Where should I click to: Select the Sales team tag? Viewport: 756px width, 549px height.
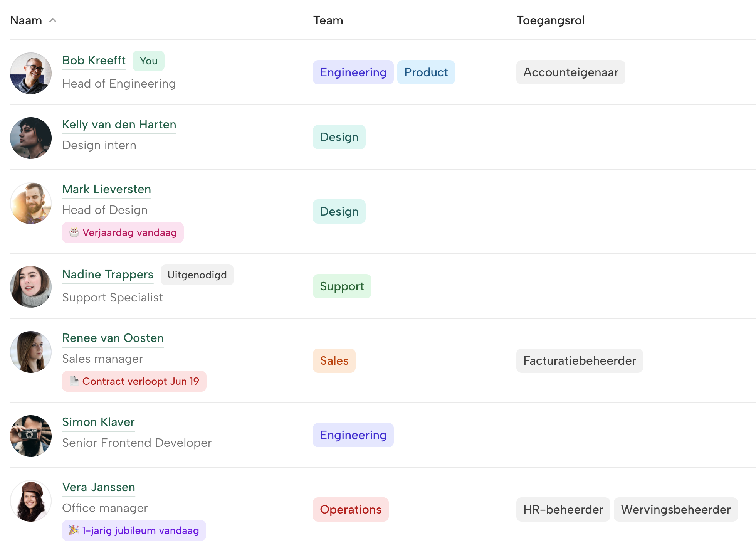(334, 361)
